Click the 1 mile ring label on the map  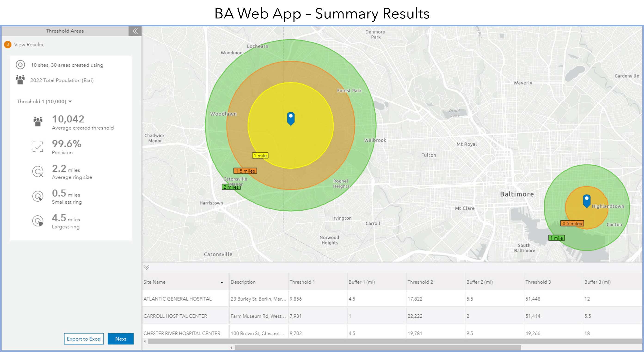click(260, 155)
